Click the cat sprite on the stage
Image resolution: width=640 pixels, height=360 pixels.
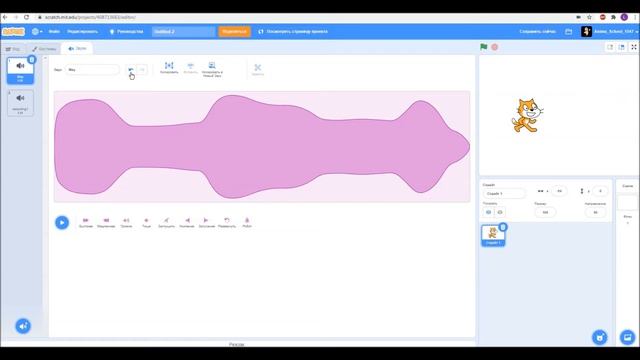click(x=527, y=115)
